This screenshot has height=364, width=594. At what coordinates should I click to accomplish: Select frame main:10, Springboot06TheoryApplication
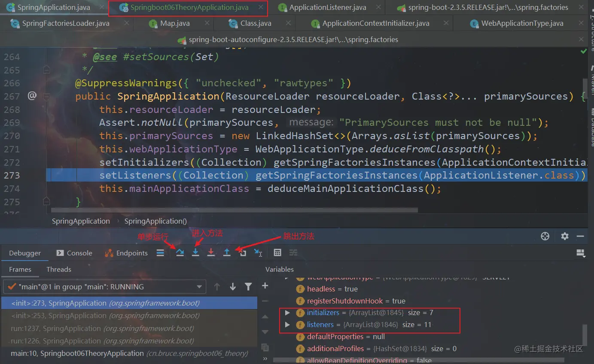pos(129,353)
